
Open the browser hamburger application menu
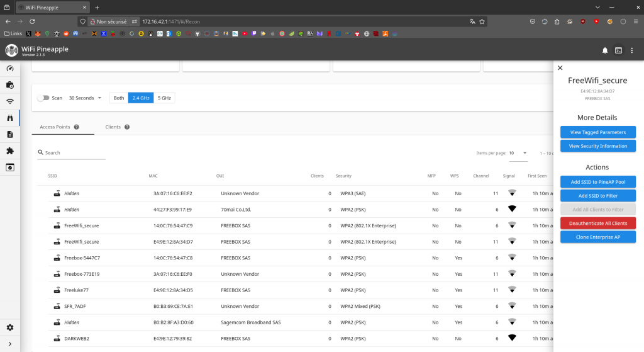636,21
